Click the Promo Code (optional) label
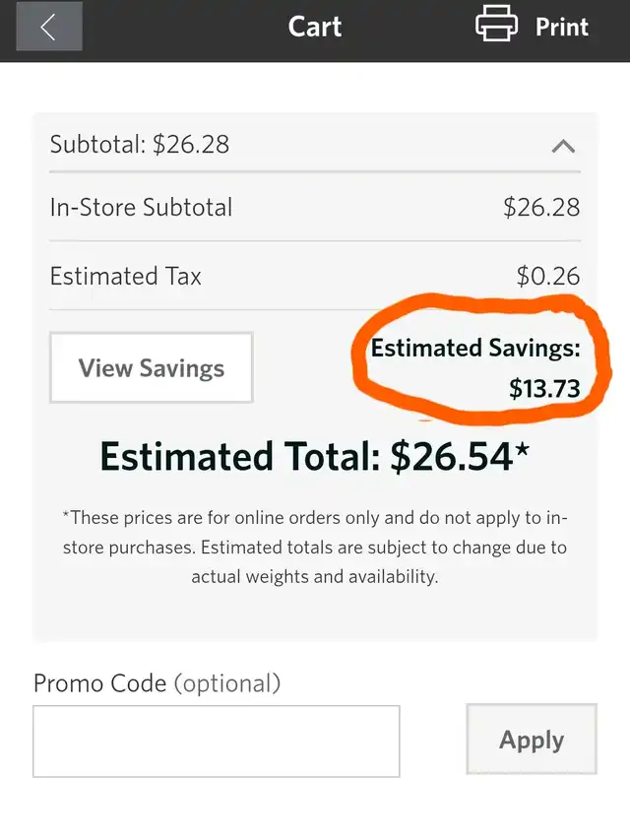 pyautogui.click(x=157, y=683)
